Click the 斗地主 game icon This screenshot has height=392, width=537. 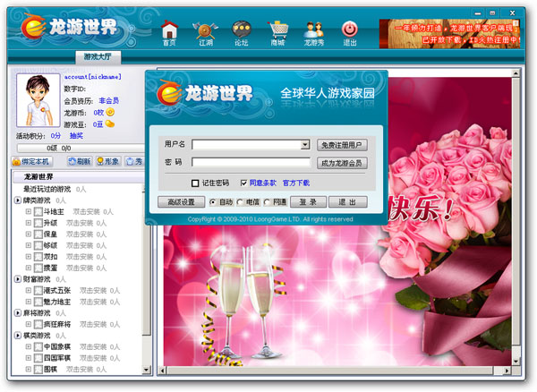pyautogui.click(x=38, y=212)
